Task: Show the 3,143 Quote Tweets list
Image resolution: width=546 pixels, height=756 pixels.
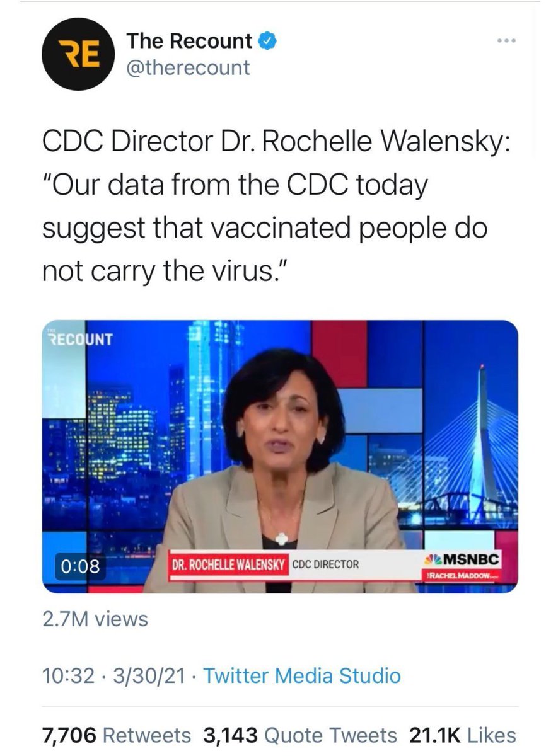Action: coord(300,735)
